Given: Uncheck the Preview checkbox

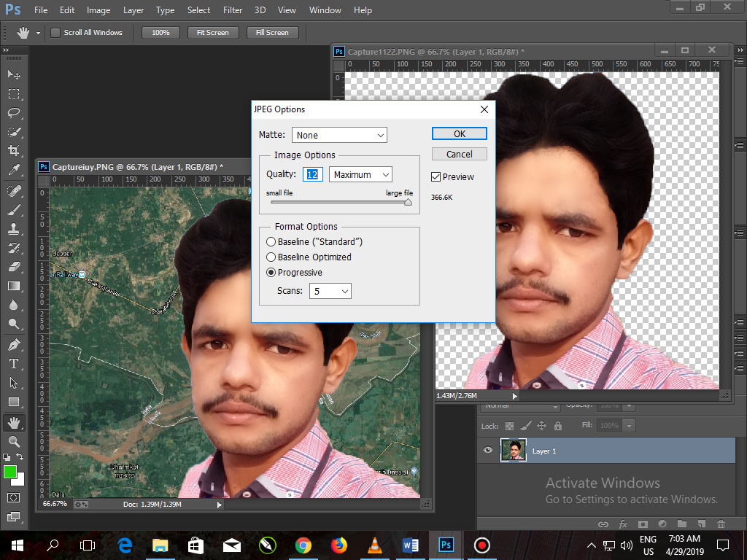Looking at the screenshot, I should pos(436,177).
